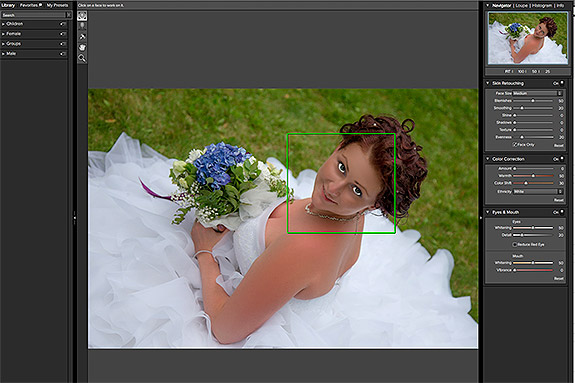Collapse the Color Correction panel
The height and width of the screenshot is (383, 575).
(x=488, y=159)
